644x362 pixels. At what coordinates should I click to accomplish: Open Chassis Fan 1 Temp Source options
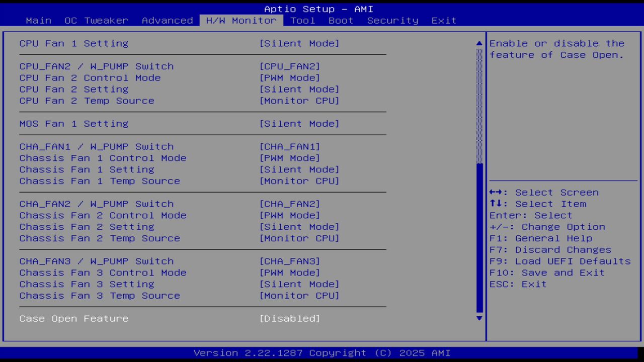pyautogui.click(x=299, y=181)
